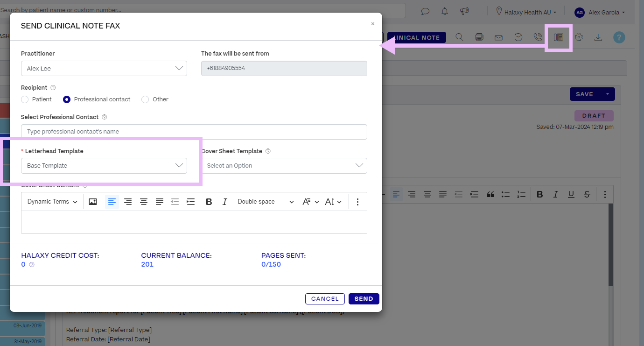Click the fax sender number field
This screenshot has width=644, height=346.
coord(284,69)
